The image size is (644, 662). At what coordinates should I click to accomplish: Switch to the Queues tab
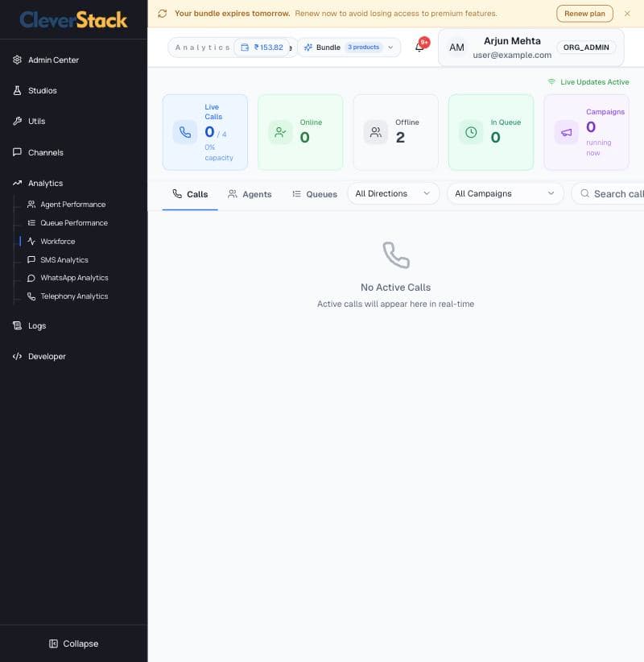pyautogui.click(x=315, y=194)
